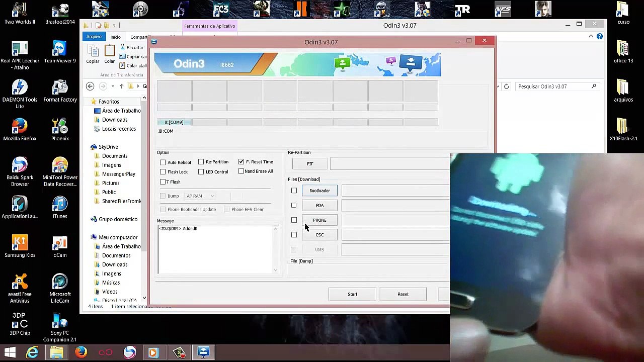This screenshot has width=644, height=362.
Task: Enable Nand Erase All checkbox
Action: [241, 171]
